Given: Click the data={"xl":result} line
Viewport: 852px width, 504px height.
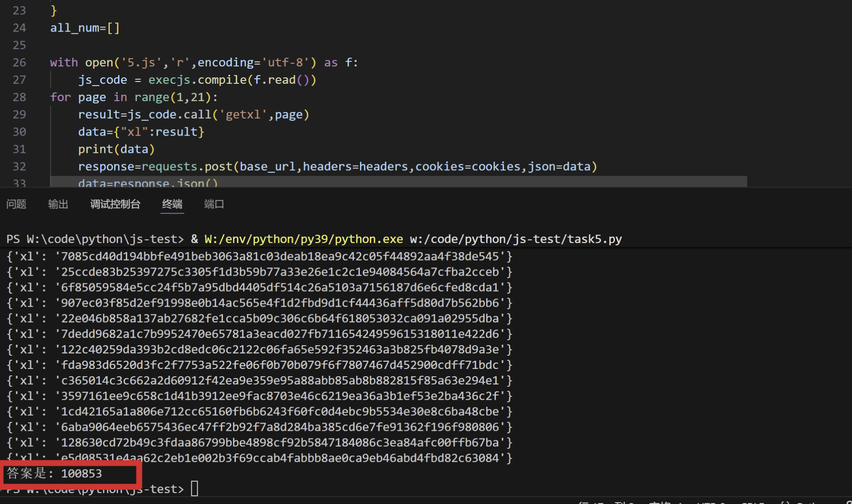Looking at the screenshot, I should [x=141, y=132].
